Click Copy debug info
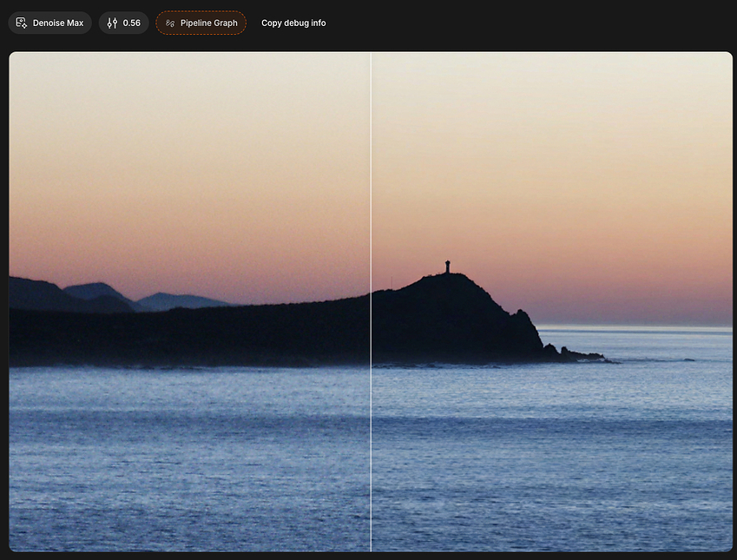The width and height of the screenshot is (737, 560). coord(293,23)
